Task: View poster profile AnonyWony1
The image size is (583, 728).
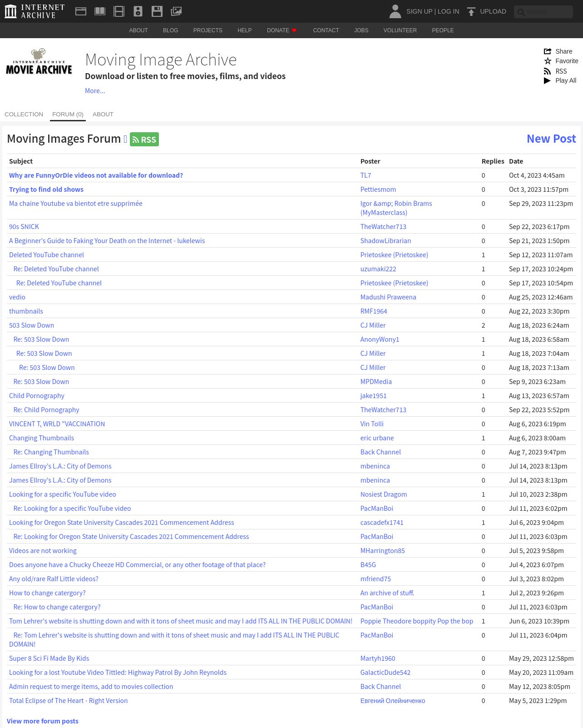Action: pos(380,339)
